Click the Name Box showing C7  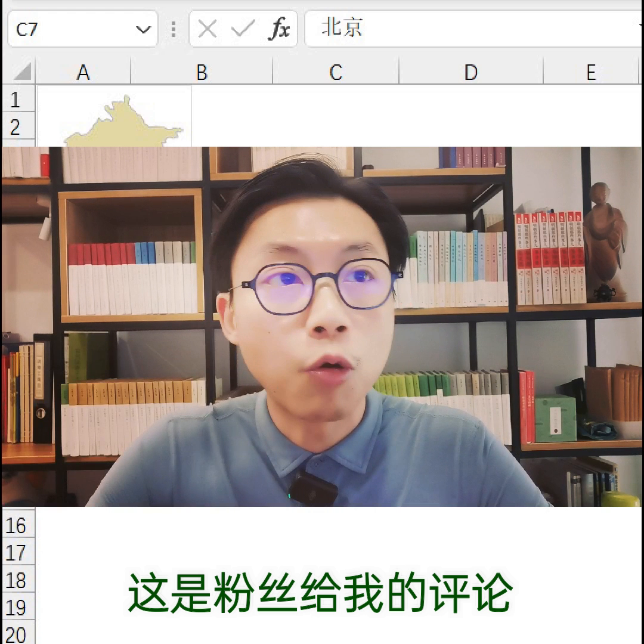pyautogui.click(x=82, y=29)
